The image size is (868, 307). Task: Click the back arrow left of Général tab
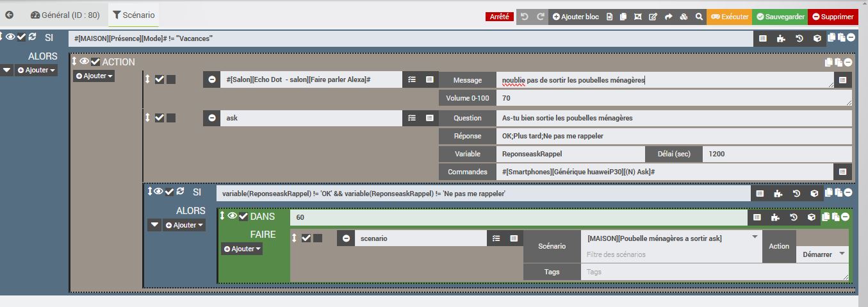(x=10, y=15)
